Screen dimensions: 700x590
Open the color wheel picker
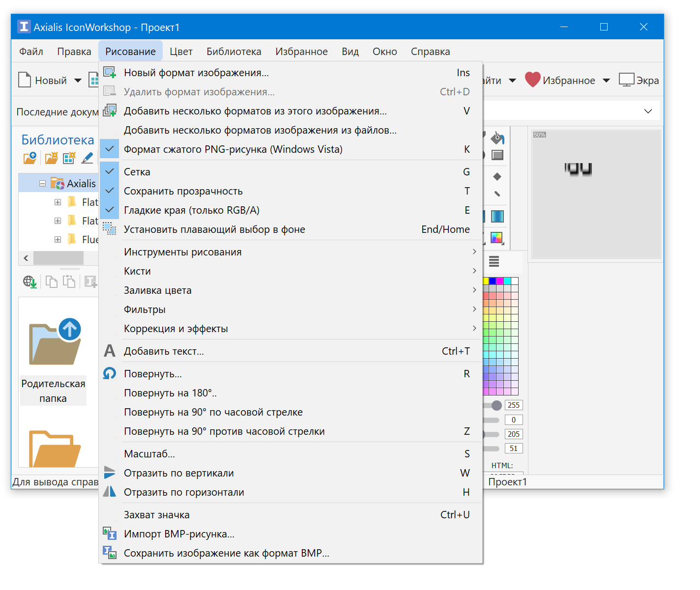tap(497, 238)
